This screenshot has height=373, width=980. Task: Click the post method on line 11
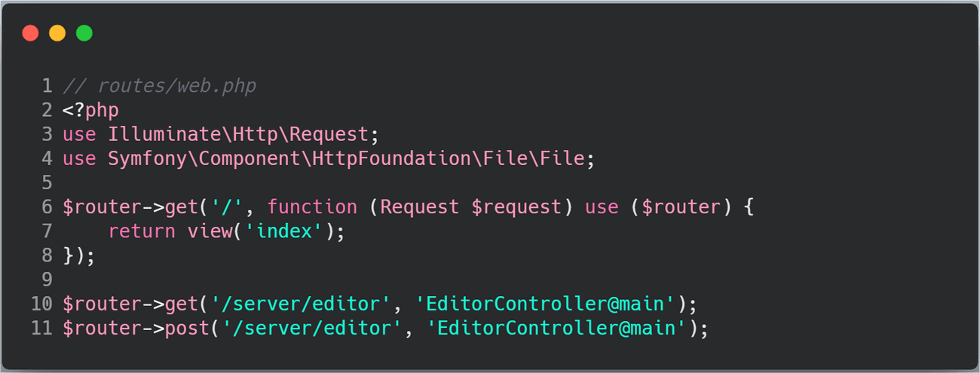point(188,329)
